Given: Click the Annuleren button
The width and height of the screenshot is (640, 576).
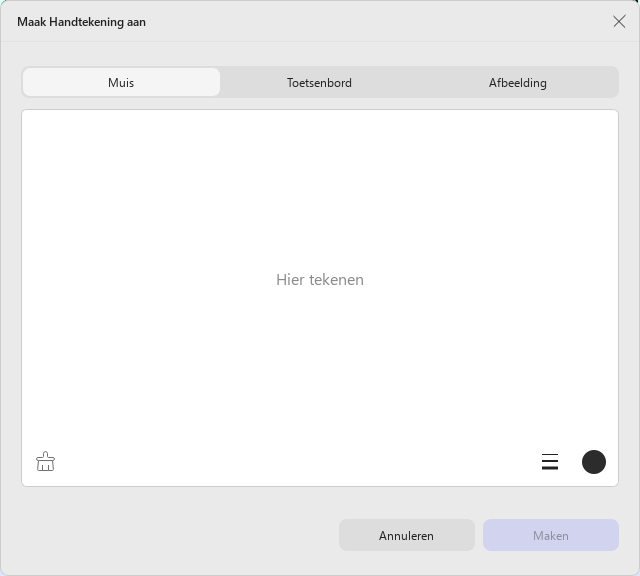Looking at the screenshot, I should tap(407, 535).
